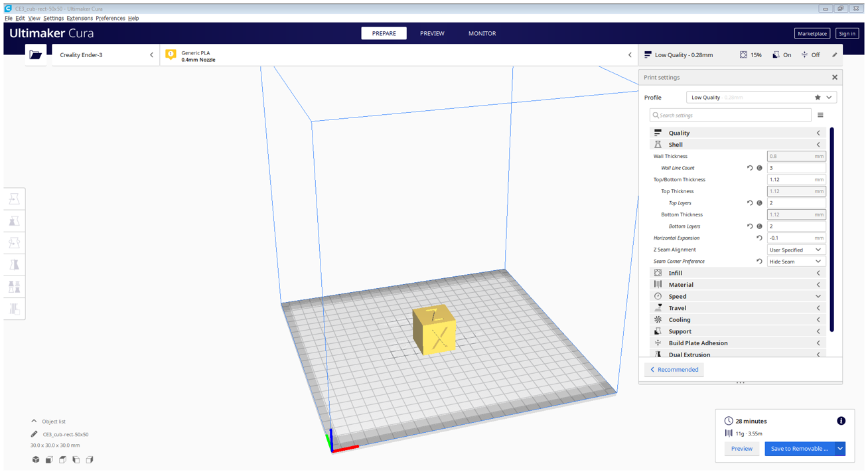Viewport: 868px width, 474px height.
Task: Click function icon beside Bottom Layers
Action: (760, 226)
